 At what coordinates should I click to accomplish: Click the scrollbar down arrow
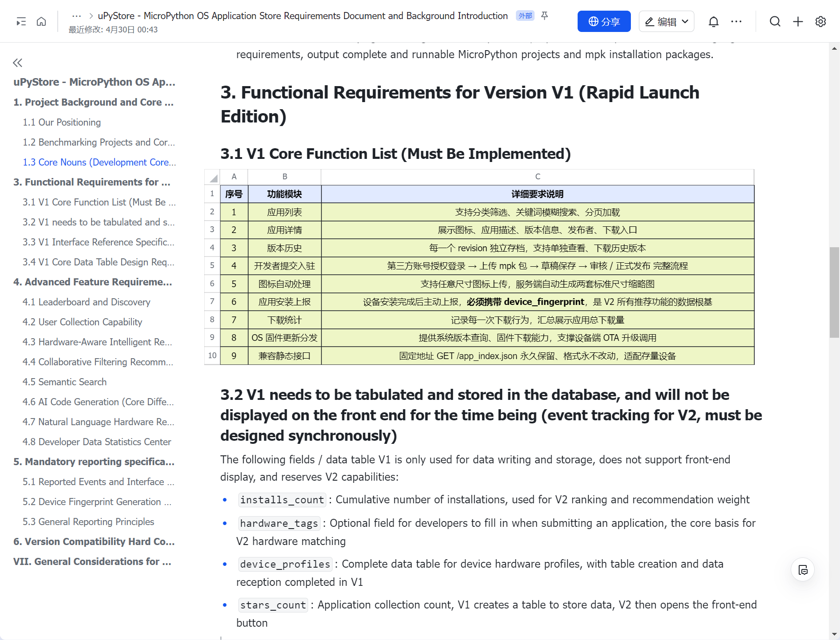834,634
